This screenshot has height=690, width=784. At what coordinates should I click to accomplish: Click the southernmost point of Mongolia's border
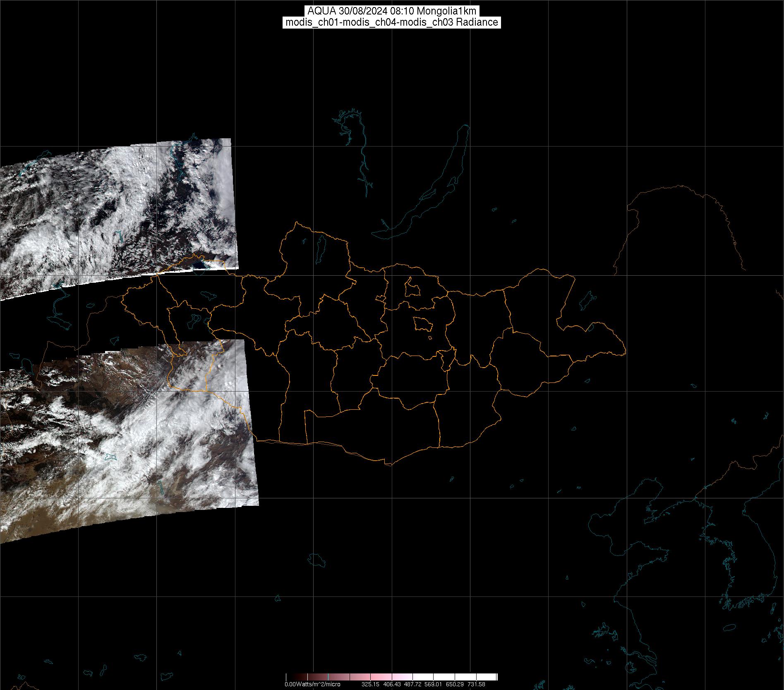coord(389,464)
